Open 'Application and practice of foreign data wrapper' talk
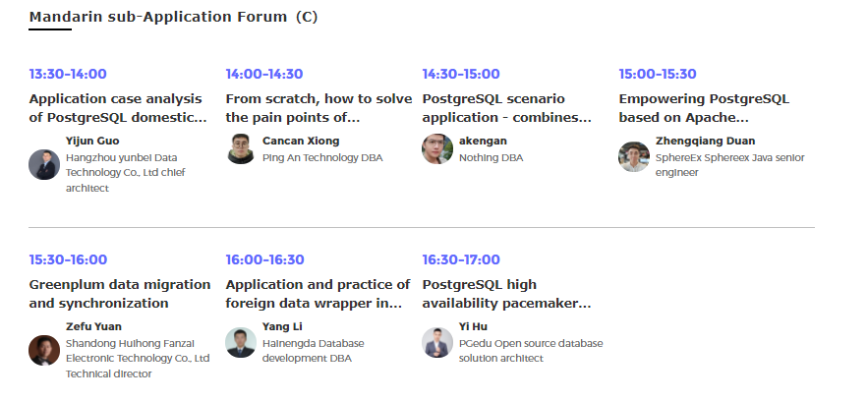 318,294
